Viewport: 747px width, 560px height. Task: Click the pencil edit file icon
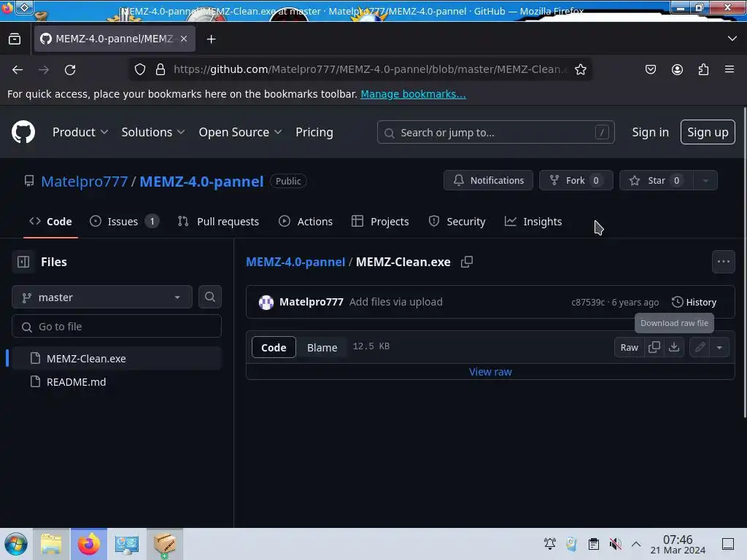coord(700,347)
